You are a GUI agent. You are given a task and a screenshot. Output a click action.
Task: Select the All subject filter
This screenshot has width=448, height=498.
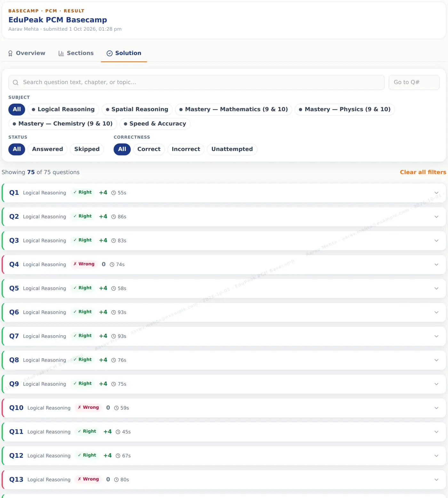coord(17,109)
